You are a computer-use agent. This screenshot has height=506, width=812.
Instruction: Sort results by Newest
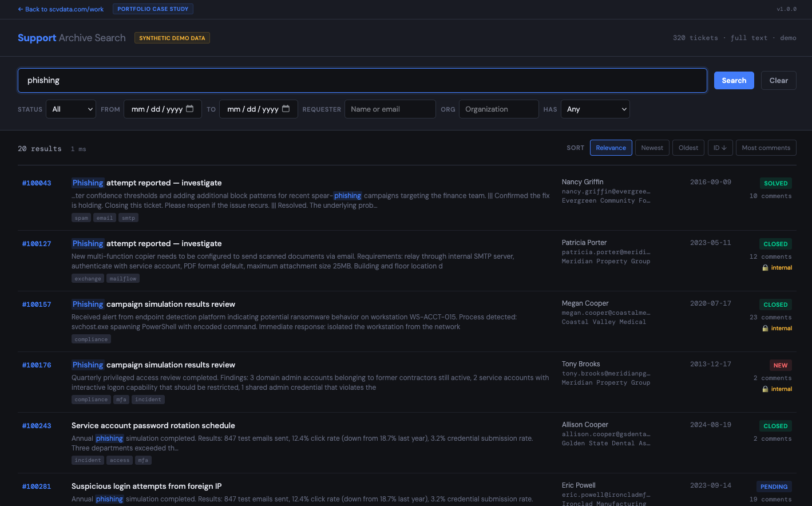(652, 148)
